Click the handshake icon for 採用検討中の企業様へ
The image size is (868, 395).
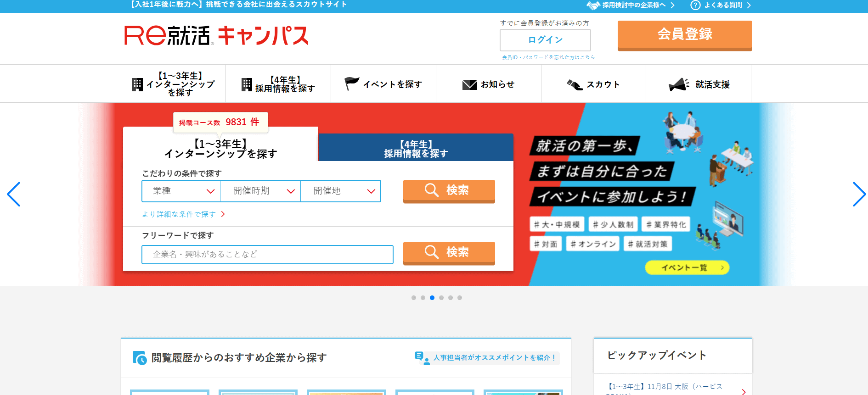point(593,5)
